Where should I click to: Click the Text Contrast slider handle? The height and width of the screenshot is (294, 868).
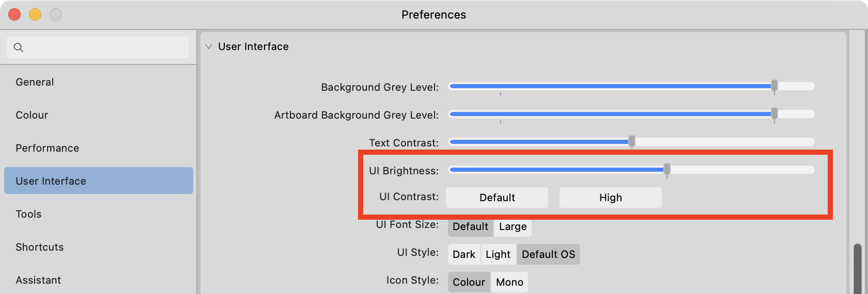tap(632, 142)
